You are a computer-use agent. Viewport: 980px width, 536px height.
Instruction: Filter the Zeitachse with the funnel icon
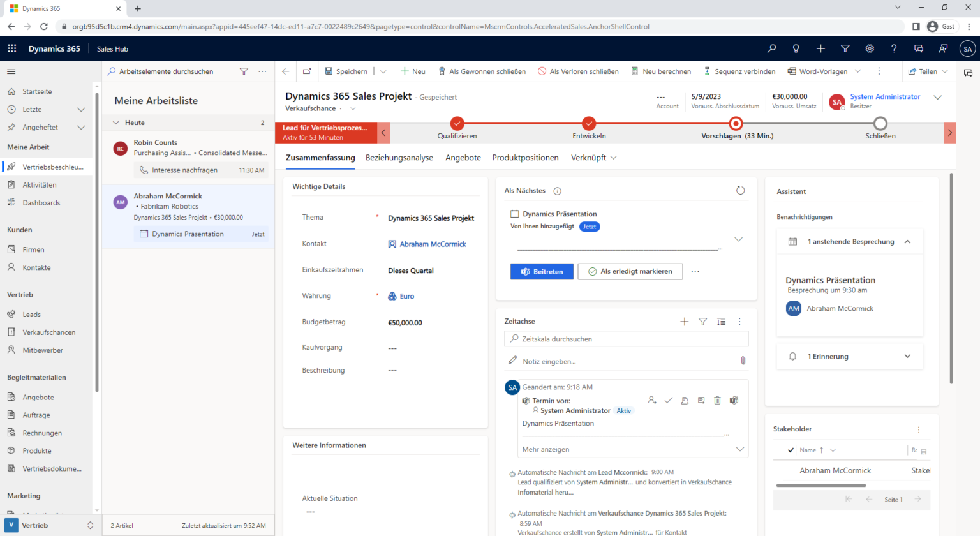pos(702,322)
